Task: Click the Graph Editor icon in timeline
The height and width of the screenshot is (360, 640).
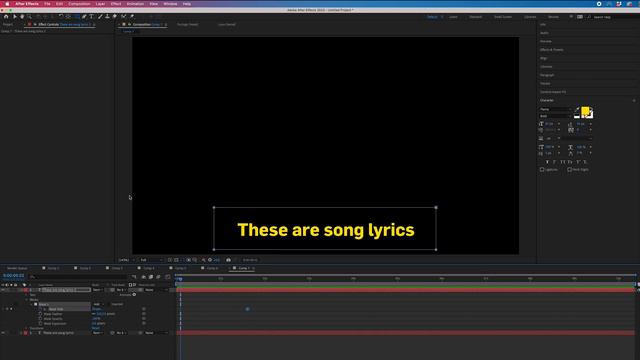Action: tap(167, 277)
